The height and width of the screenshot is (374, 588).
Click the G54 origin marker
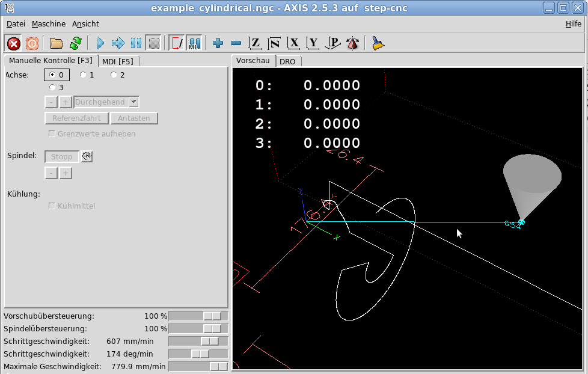[x=512, y=224]
